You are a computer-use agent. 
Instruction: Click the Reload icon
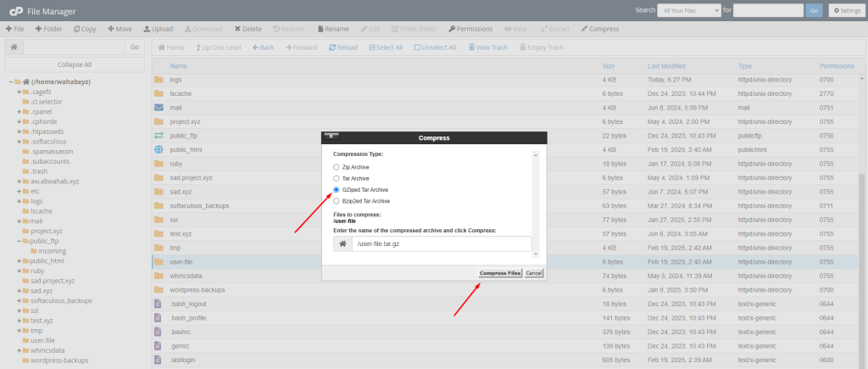[342, 48]
